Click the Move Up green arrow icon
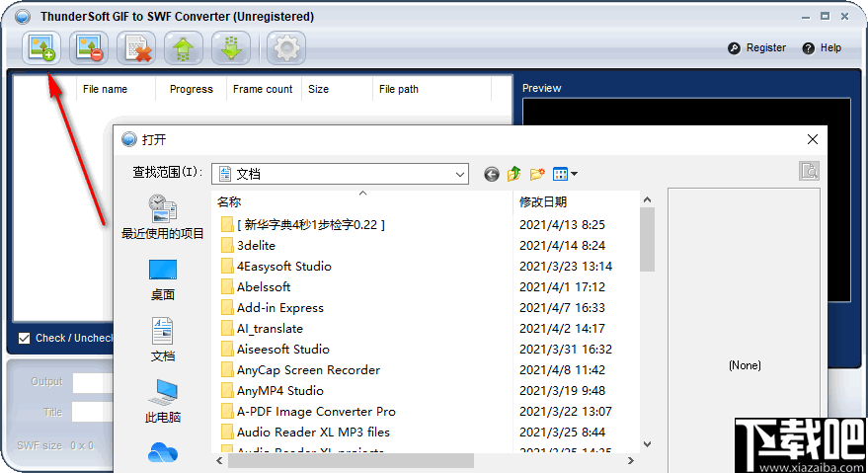The height and width of the screenshot is (473, 868). click(x=184, y=47)
